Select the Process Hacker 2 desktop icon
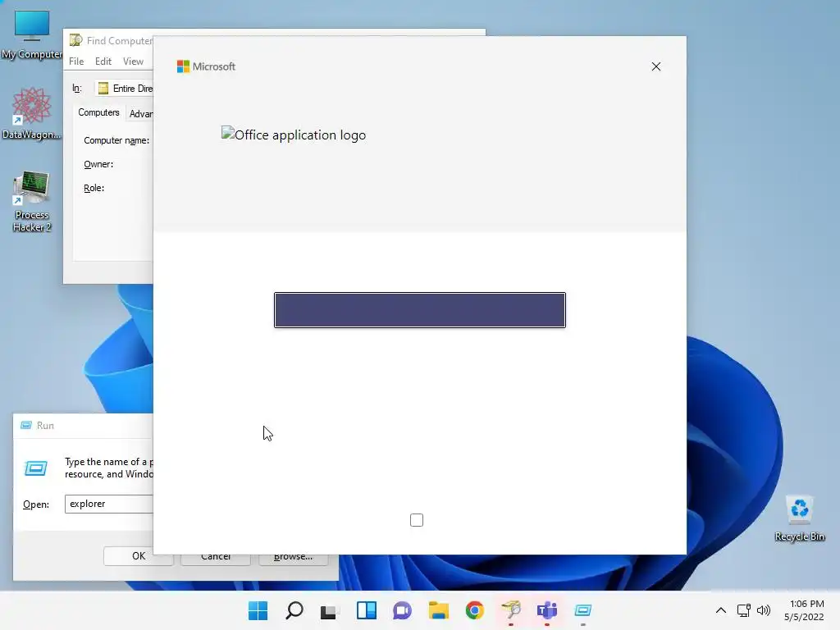This screenshot has height=630, width=840. tap(32, 201)
